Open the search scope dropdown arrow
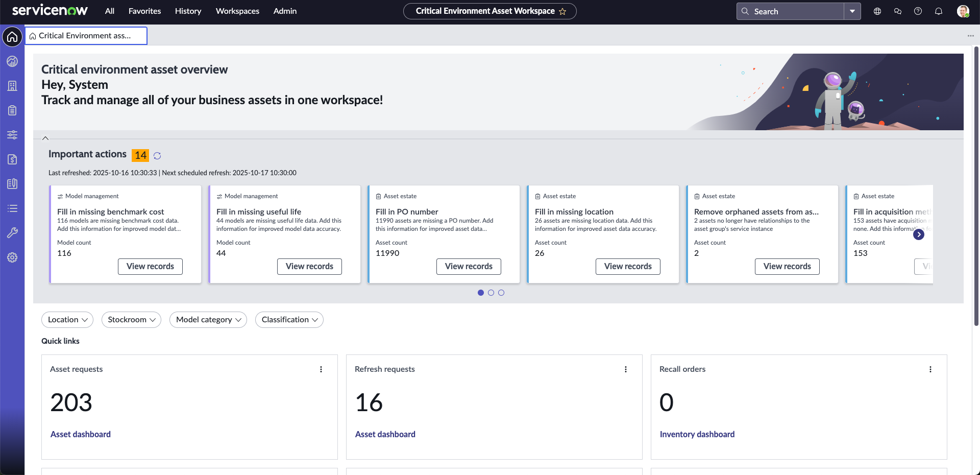This screenshot has width=980, height=475. [x=852, y=11]
